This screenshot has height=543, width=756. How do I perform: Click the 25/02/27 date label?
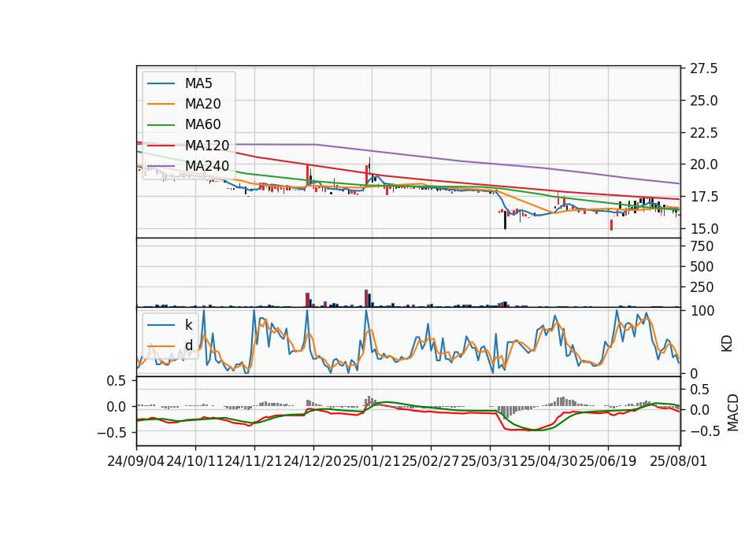[x=431, y=461]
